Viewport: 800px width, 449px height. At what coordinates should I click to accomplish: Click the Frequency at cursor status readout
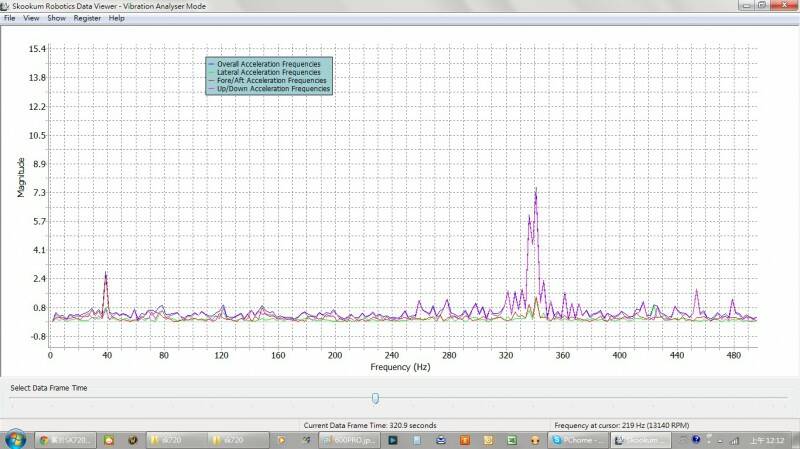[x=621, y=425]
